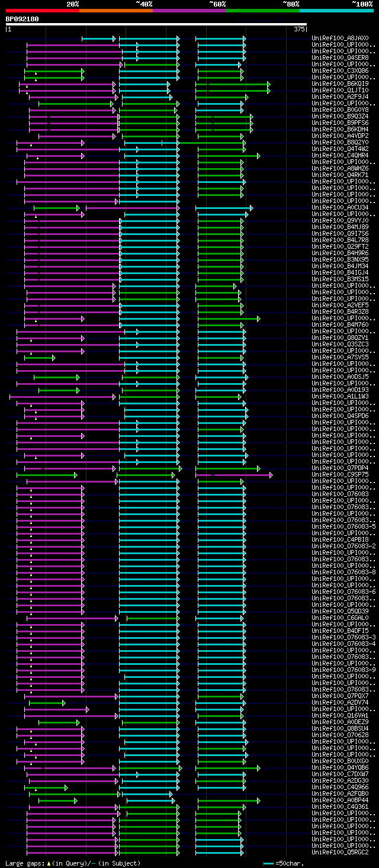
Task: Select hit label UniRef100_B4H9R6
Action: 341,253
